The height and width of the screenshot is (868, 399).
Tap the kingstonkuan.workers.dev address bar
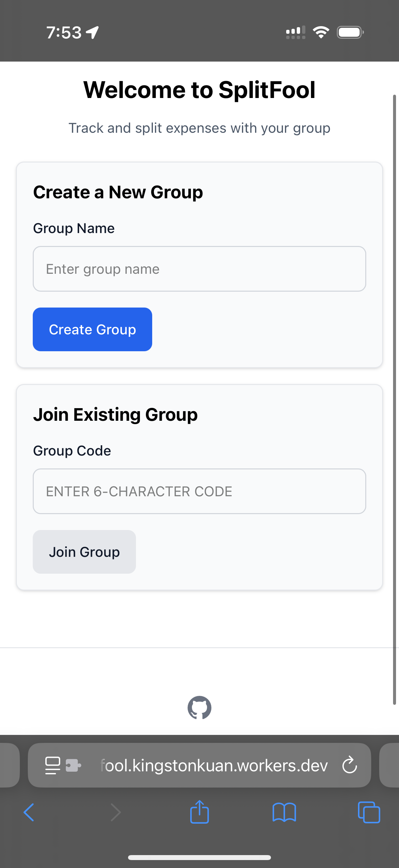point(214,765)
